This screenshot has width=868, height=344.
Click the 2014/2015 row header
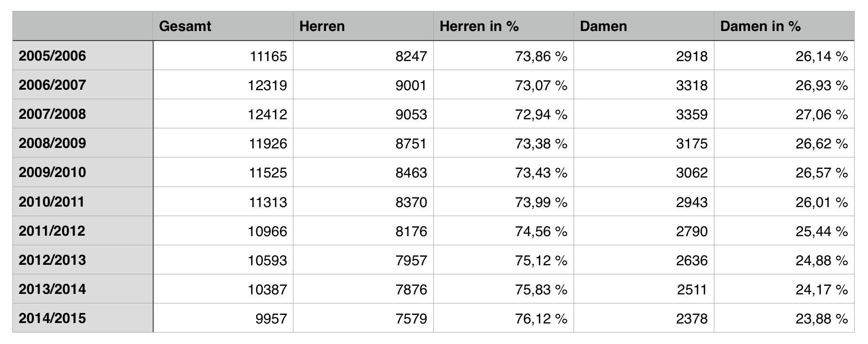(x=83, y=318)
